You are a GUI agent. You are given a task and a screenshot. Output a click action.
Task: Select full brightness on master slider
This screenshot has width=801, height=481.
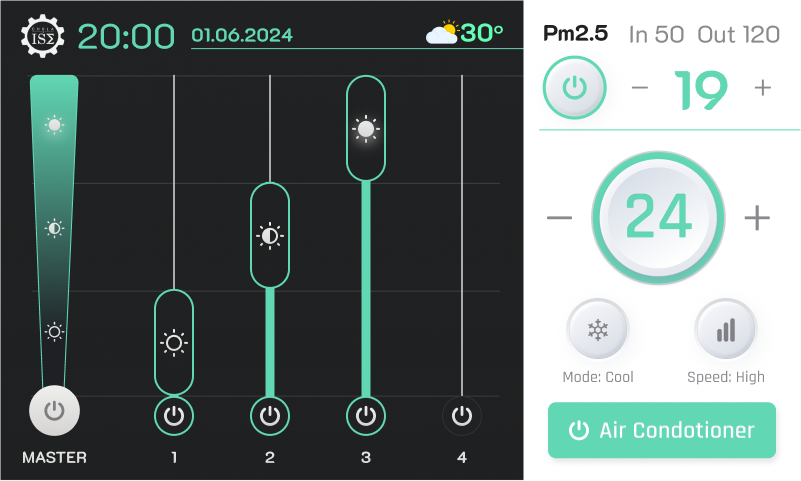click(54, 125)
